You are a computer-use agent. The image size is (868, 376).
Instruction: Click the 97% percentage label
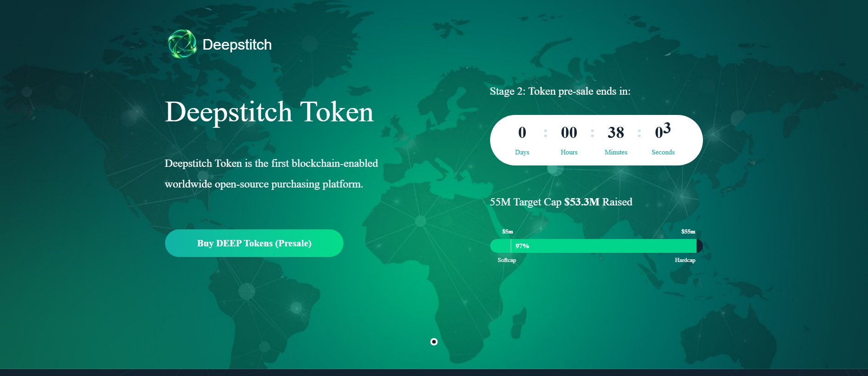[x=522, y=246]
